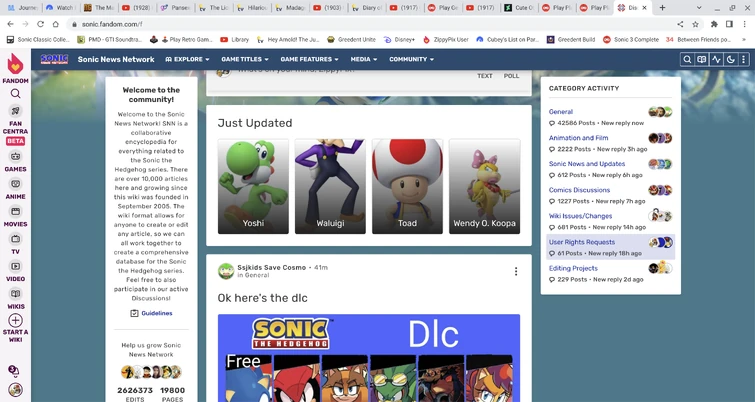This screenshot has height=402, width=755.
Task: Open the Anime section icon
Action: pos(15,184)
